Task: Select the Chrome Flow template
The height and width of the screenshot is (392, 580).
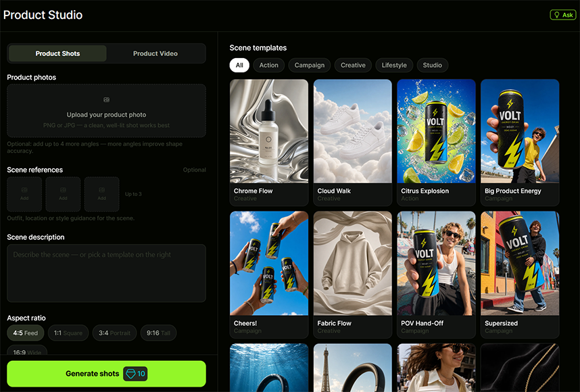Action: (x=269, y=143)
